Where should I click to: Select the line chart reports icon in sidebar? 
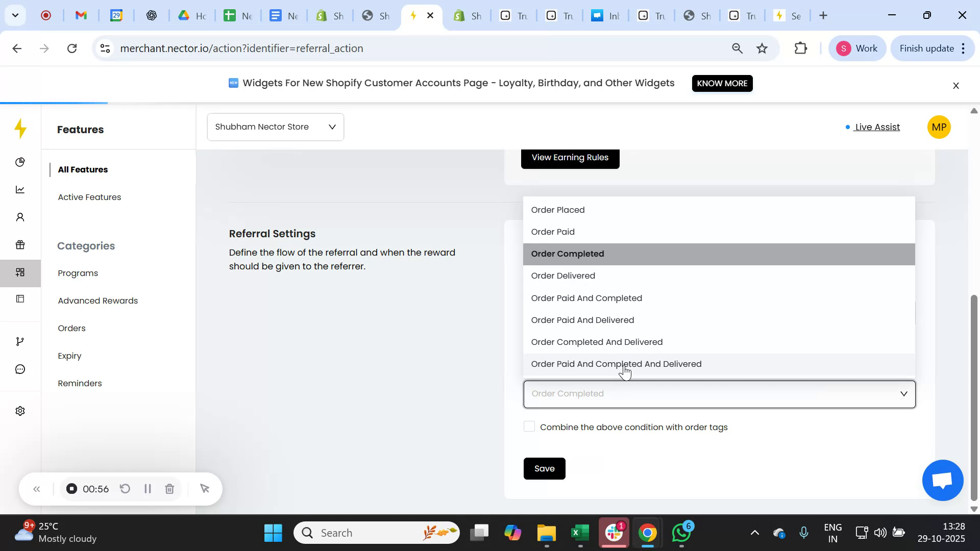pos(20,189)
